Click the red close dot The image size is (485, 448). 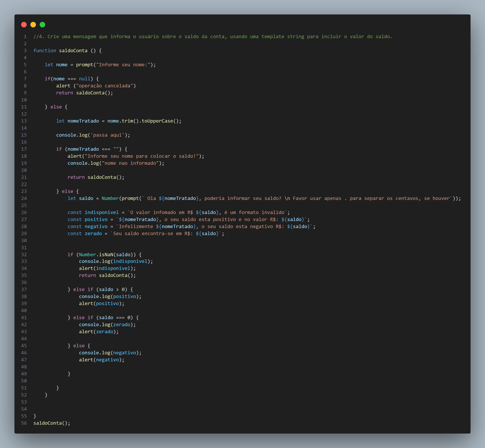coord(24,24)
